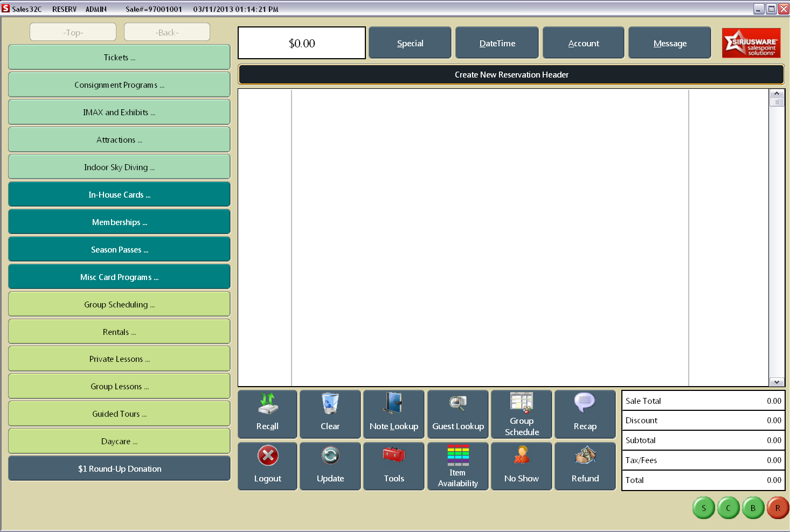
Task: Open Guest Lookup search
Action: pos(458,414)
